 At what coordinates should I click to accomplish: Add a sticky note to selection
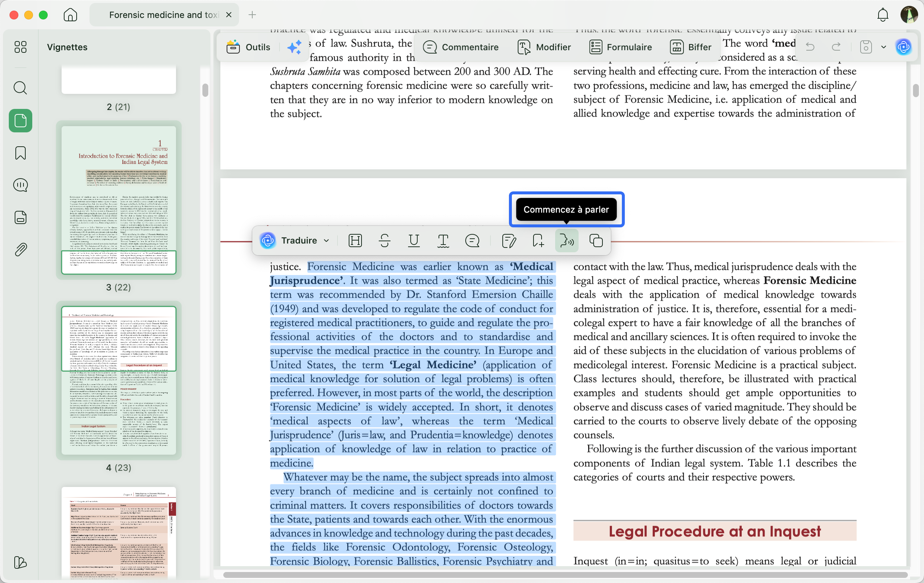[x=509, y=241]
